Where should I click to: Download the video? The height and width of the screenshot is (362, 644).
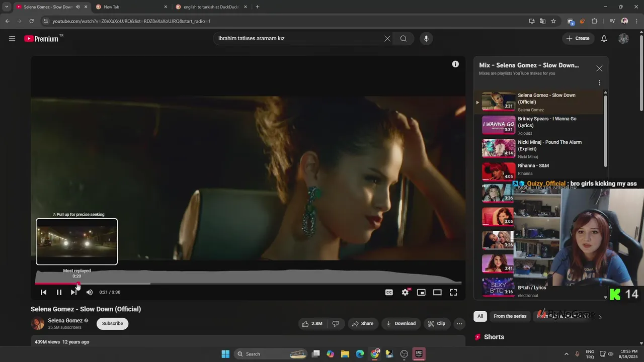[400, 324]
